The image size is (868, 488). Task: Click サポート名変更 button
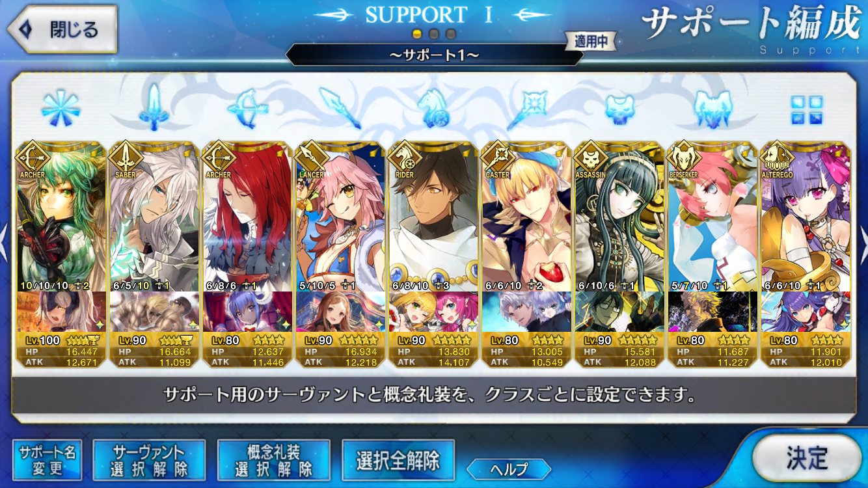click(47, 460)
